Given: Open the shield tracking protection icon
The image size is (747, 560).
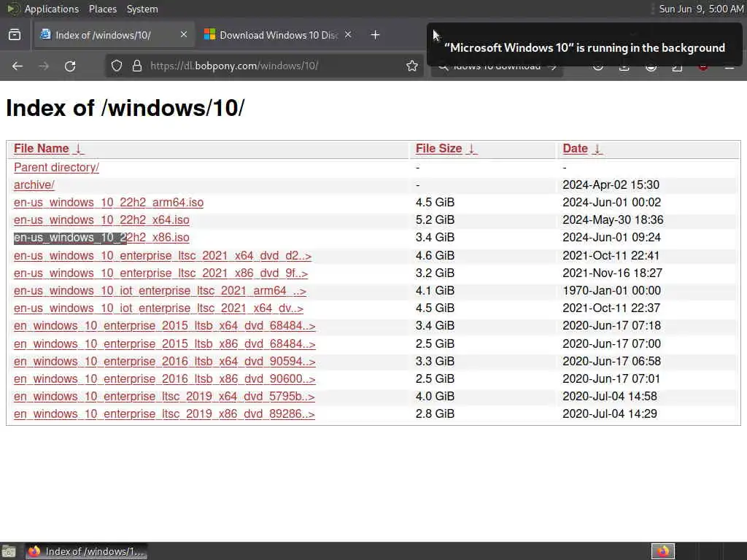Looking at the screenshot, I should (117, 66).
